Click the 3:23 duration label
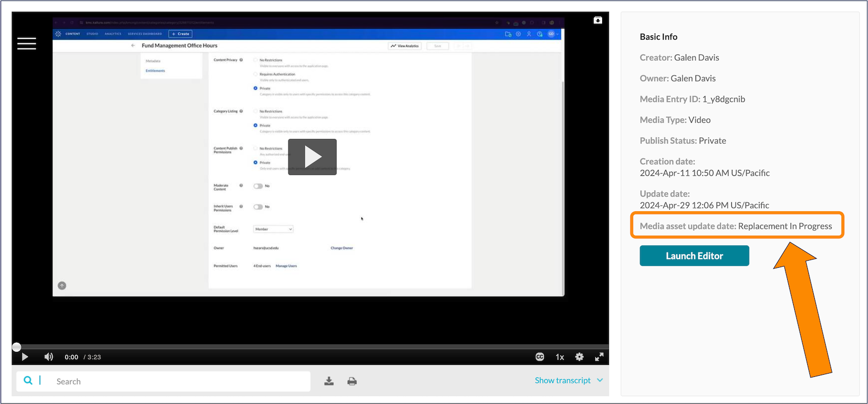The image size is (868, 404). (x=94, y=357)
